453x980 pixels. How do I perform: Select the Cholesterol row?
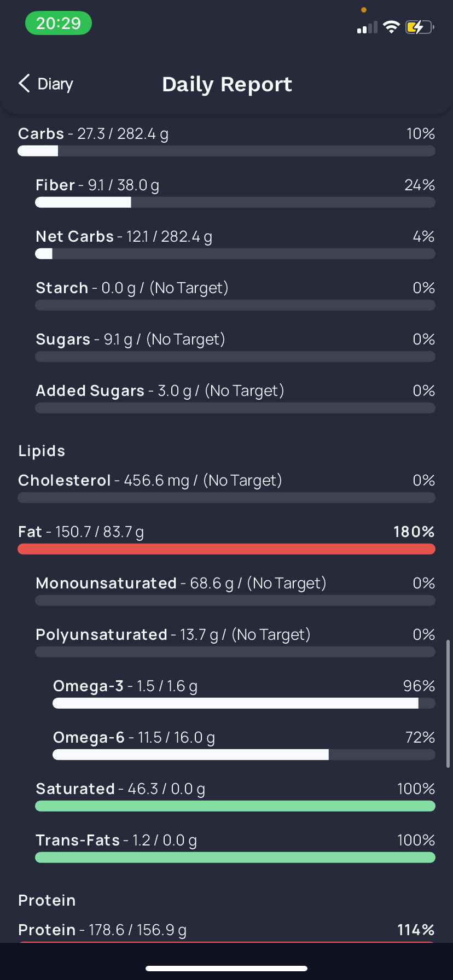point(226,488)
